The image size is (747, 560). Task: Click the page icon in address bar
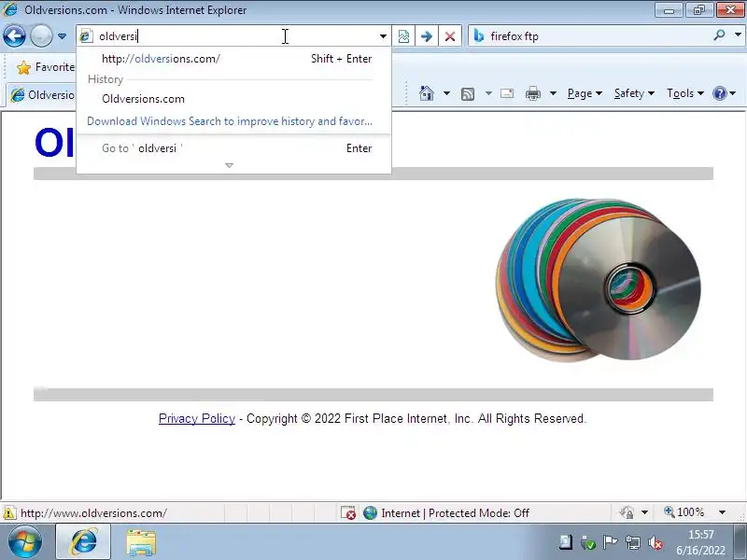[x=86, y=35]
